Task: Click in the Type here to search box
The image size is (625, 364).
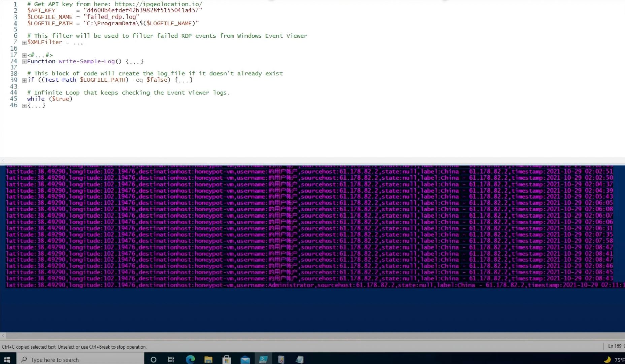Action: [x=80, y=360]
